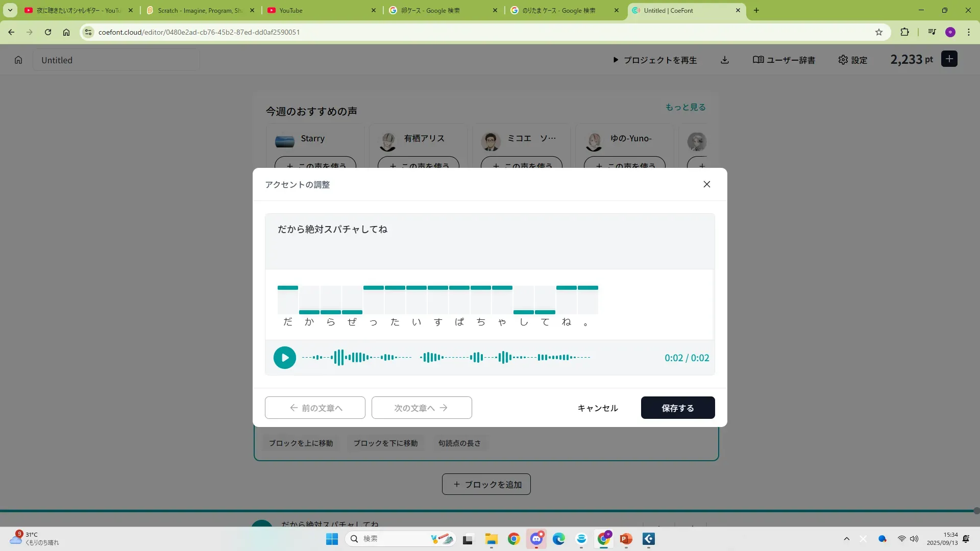Open the user dictionary (ユーザー辞書)

[x=783, y=60]
